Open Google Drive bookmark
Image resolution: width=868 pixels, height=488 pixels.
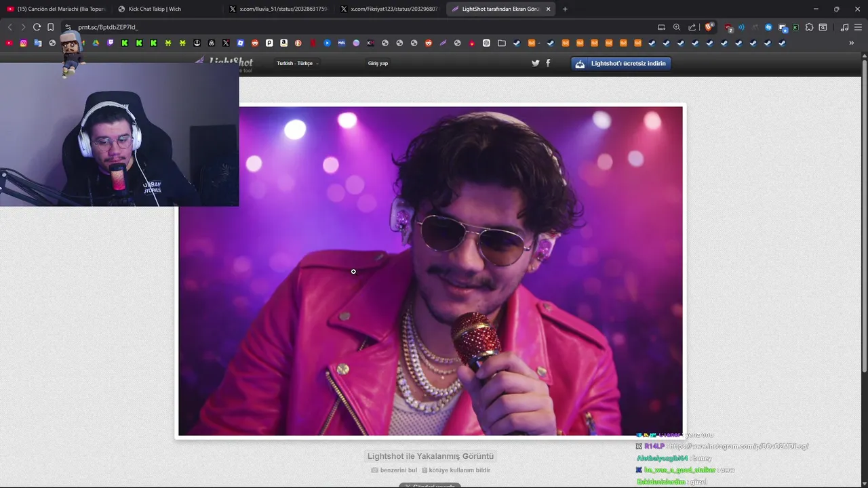[x=96, y=43]
